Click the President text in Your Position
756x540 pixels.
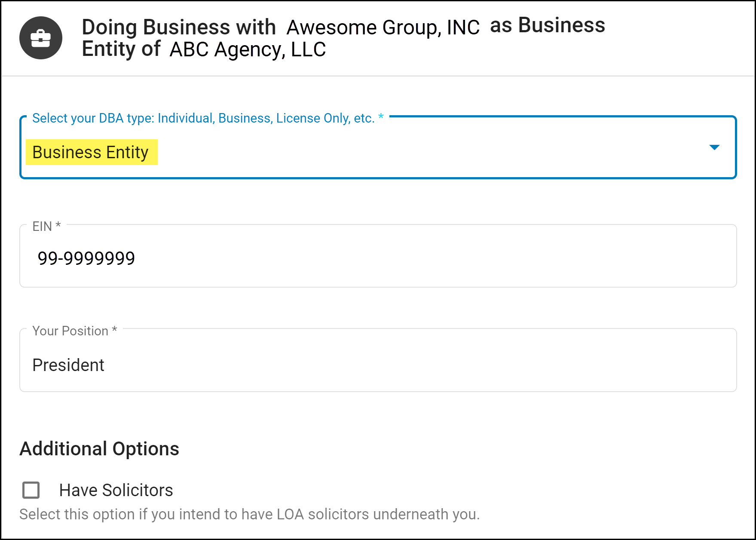[x=68, y=365]
